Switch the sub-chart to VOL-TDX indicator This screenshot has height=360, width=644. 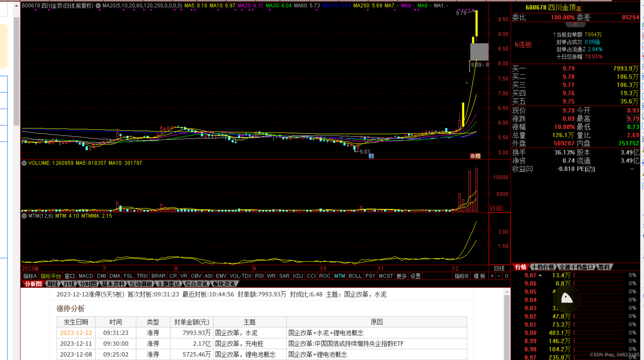coord(241,276)
